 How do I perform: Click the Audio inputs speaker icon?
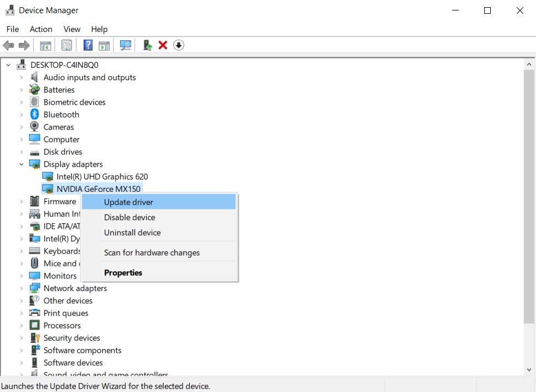35,77
